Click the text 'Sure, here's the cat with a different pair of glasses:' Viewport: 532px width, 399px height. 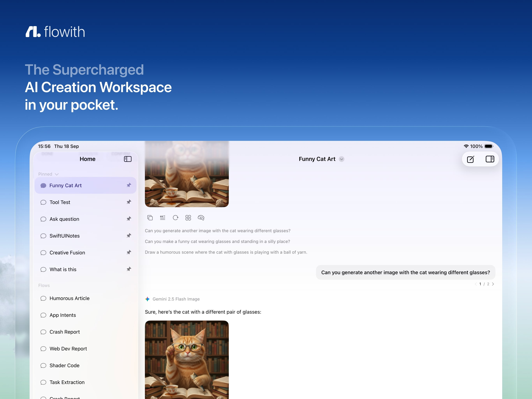coord(203,312)
